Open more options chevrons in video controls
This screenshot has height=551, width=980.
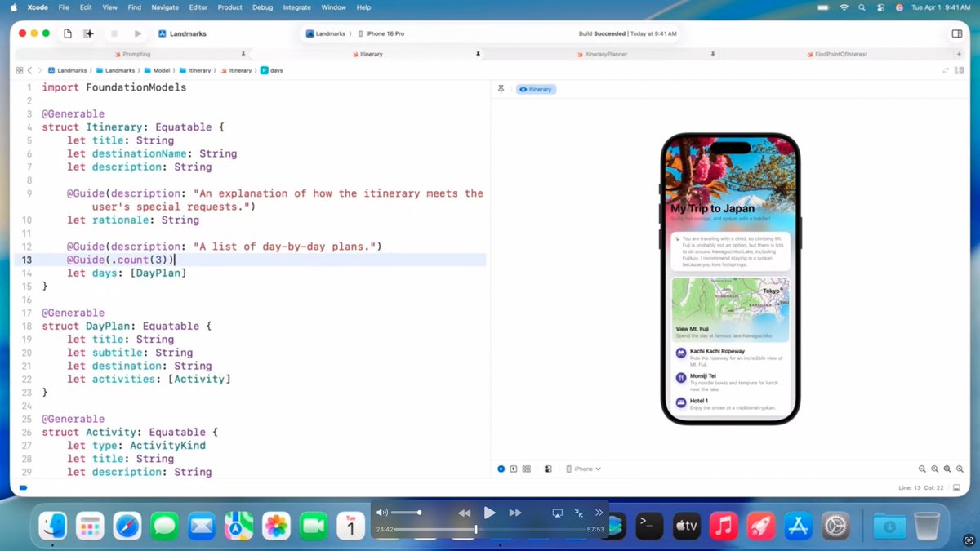point(599,513)
